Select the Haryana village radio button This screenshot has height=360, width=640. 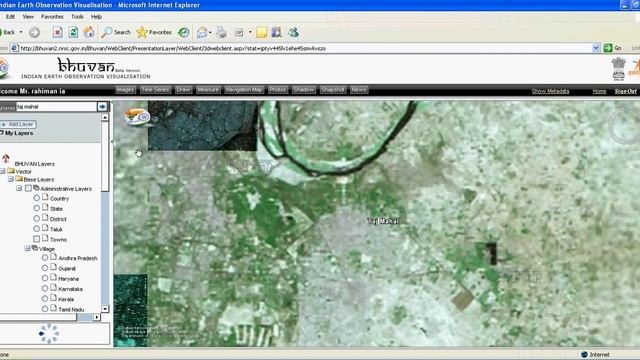45,278
